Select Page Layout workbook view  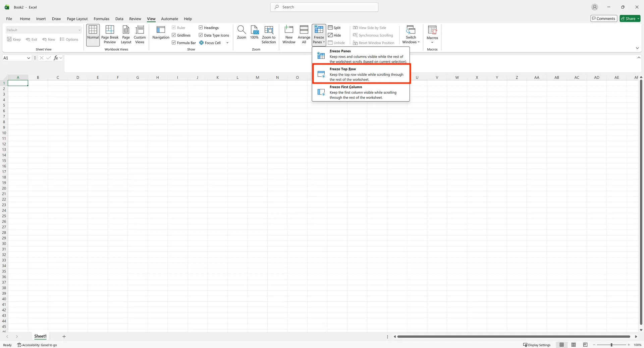[x=126, y=35]
